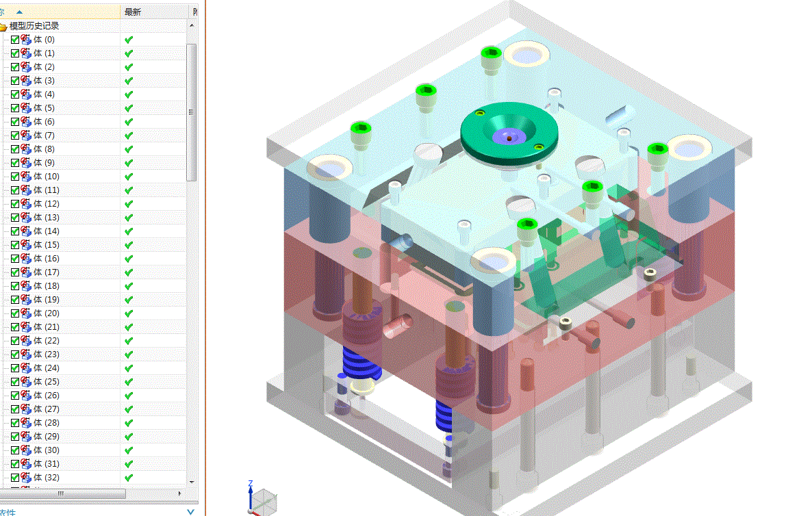Screen dimensions: 812x516
Task: Click the up-to-date checkmark for 体 (32)
Action: (x=129, y=478)
